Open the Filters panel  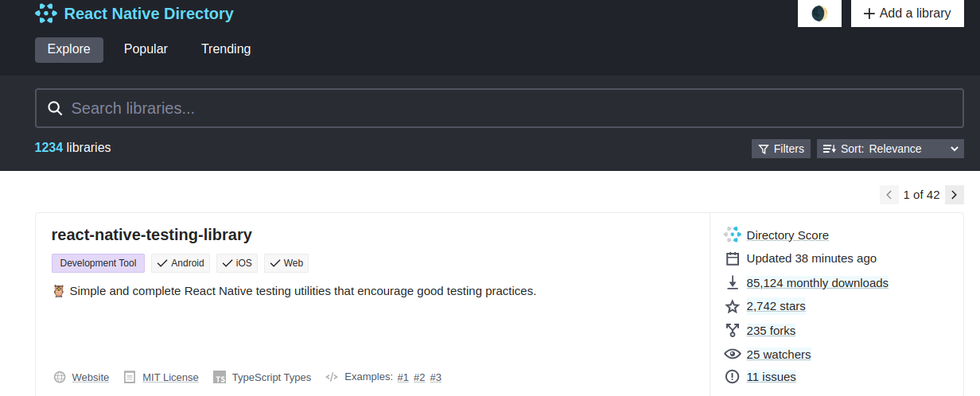pyautogui.click(x=780, y=149)
